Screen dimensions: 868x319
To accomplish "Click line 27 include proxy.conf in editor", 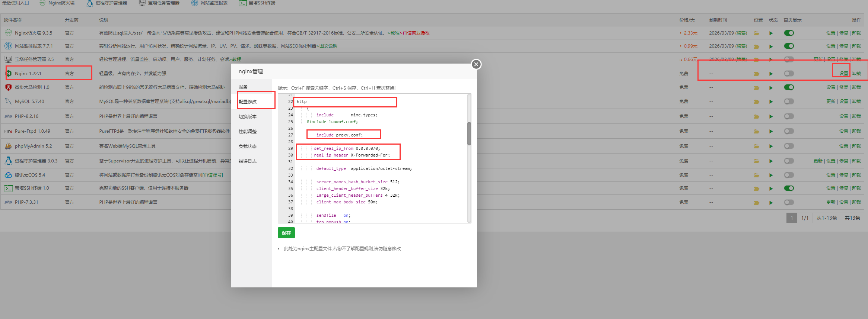I will point(339,135).
